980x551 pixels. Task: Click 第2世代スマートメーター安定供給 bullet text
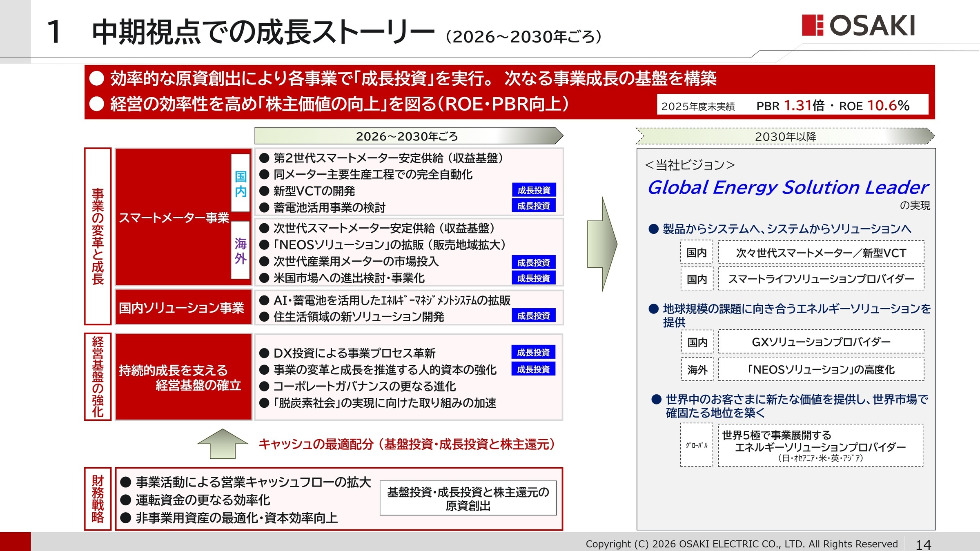coord(388,158)
